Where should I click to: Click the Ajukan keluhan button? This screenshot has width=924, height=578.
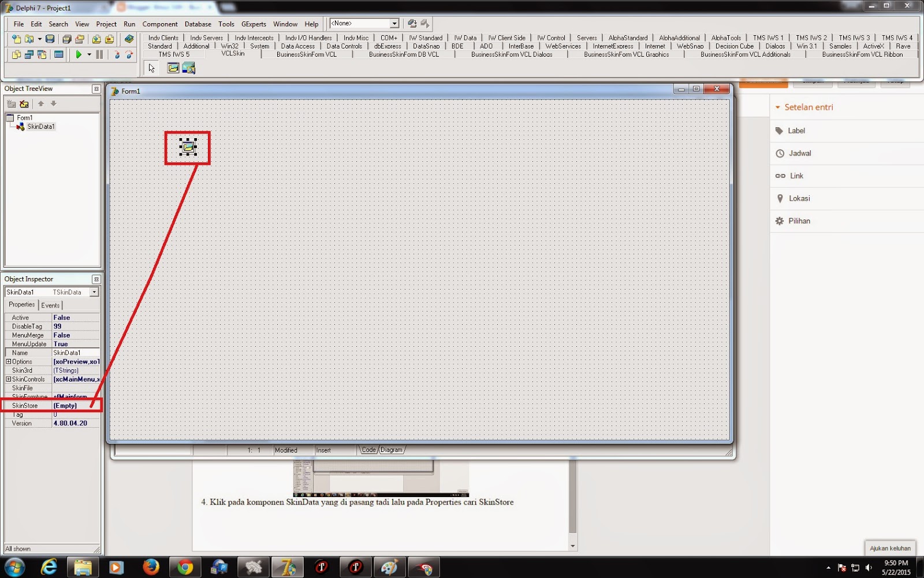tap(890, 548)
